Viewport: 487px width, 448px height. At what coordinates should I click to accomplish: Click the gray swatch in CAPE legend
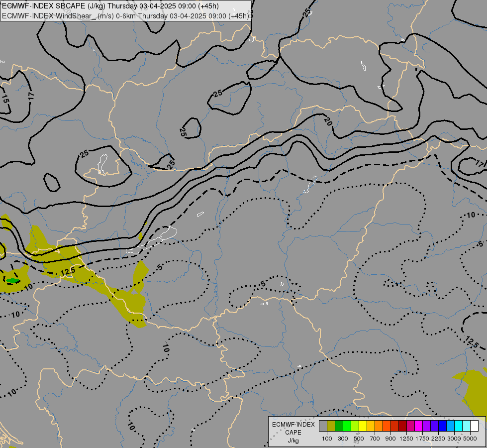pyautogui.click(x=323, y=426)
